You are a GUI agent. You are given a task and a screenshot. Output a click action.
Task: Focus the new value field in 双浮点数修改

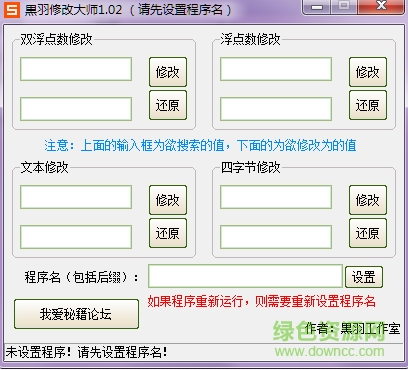pos(76,109)
